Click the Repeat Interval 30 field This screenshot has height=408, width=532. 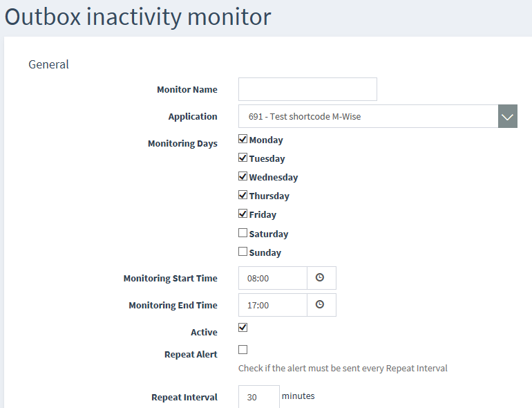pos(259,397)
